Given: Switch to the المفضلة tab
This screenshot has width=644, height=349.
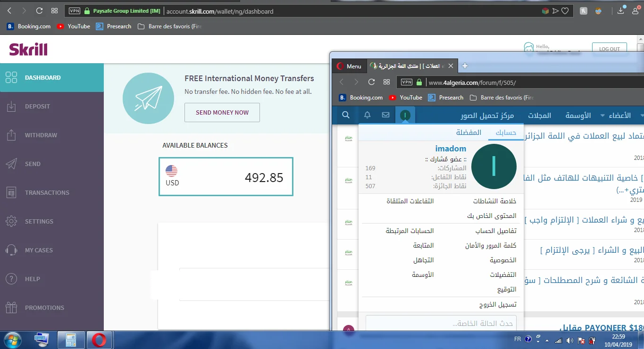Looking at the screenshot, I should (468, 133).
